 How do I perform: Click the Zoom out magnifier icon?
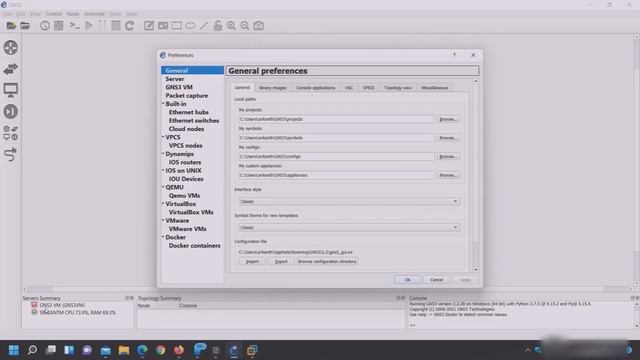244,26
